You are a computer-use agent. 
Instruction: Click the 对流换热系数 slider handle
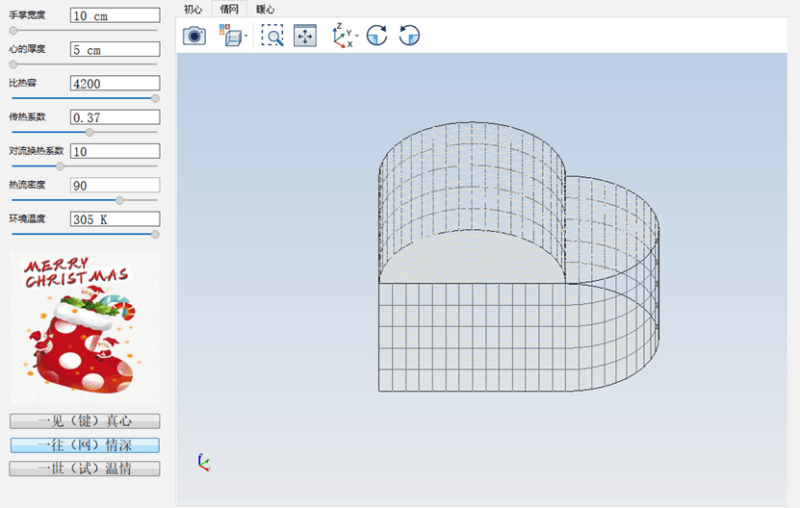pyautogui.click(x=60, y=166)
